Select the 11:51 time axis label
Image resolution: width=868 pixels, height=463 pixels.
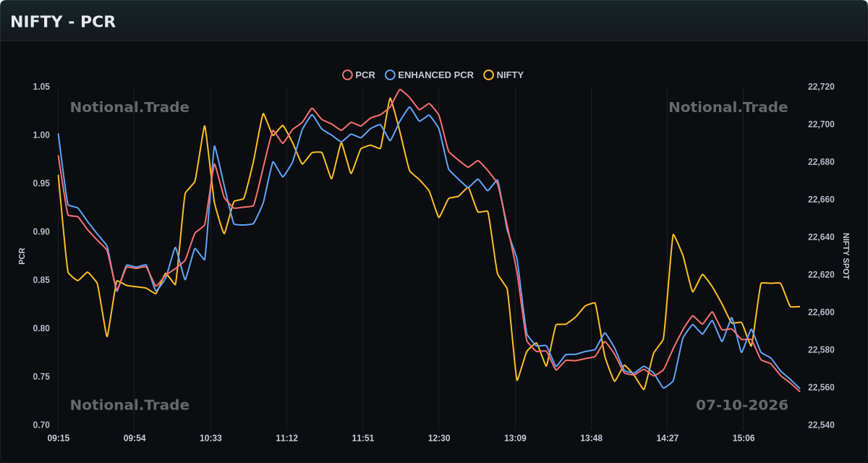[363, 438]
